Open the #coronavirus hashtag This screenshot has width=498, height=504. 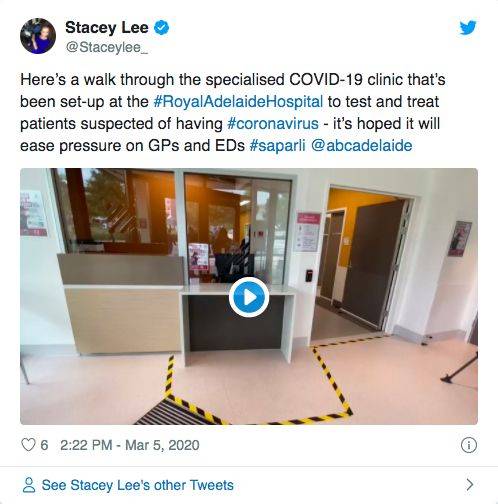tap(273, 124)
